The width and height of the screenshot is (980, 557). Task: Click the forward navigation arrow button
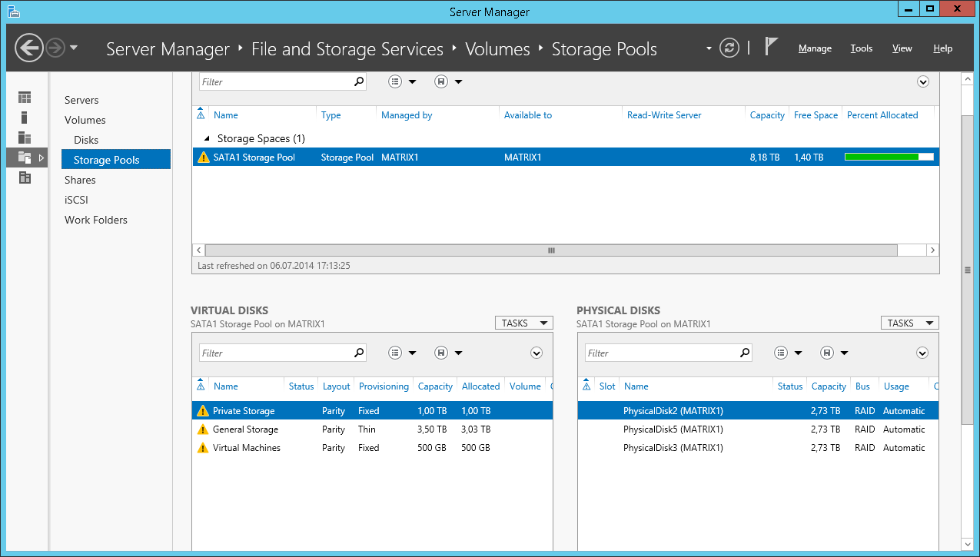[55, 48]
